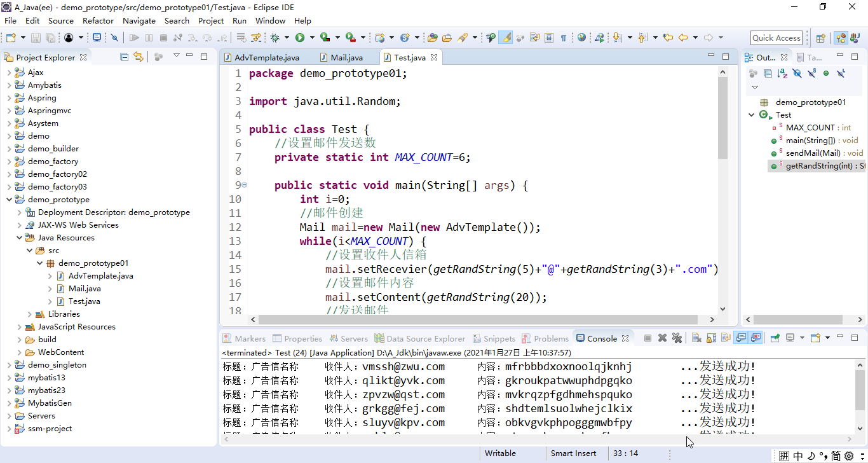Collapse the Java Resources node
The width and height of the screenshot is (868, 463).
pyautogui.click(x=19, y=238)
